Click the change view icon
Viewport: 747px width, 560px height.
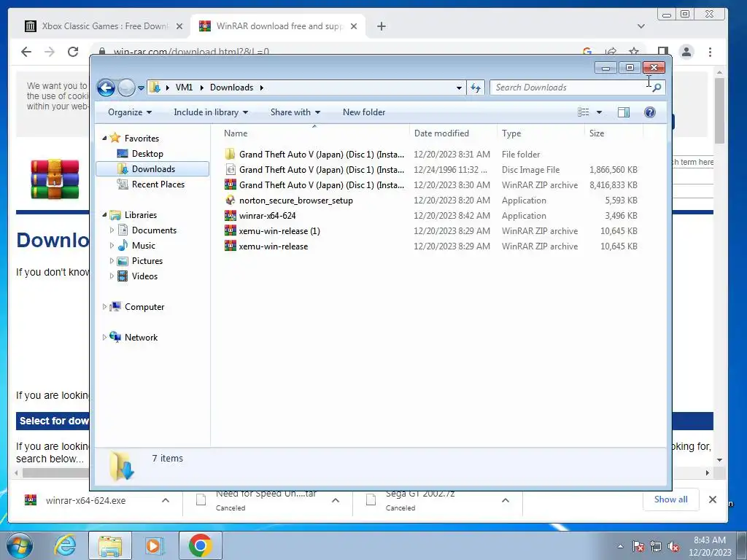pyautogui.click(x=583, y=112)
